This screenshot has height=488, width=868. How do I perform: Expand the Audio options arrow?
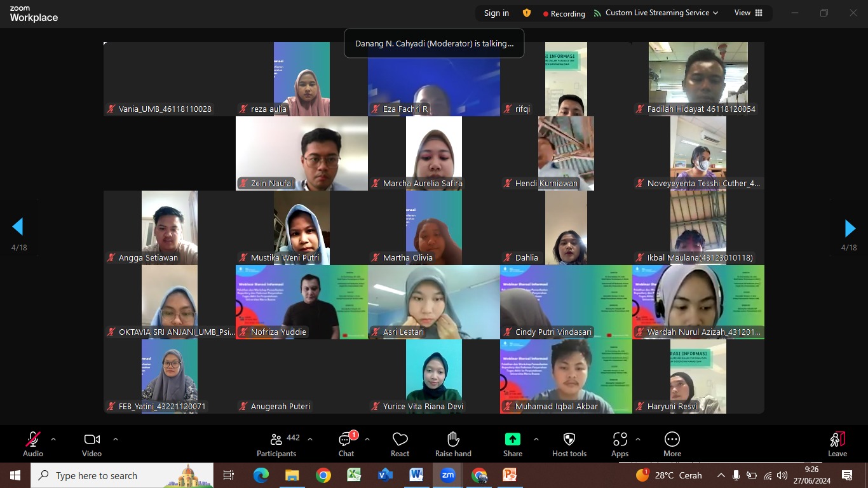coord(53,439)
